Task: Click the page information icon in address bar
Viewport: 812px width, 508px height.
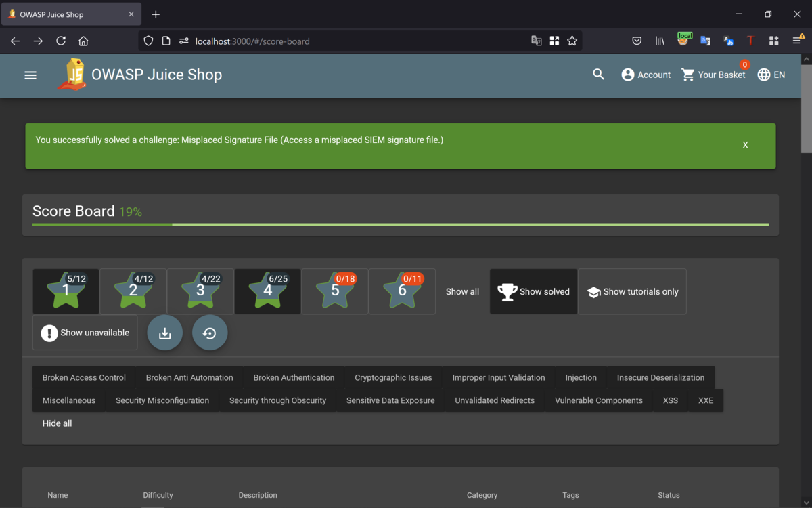Action: click(166, 41)
